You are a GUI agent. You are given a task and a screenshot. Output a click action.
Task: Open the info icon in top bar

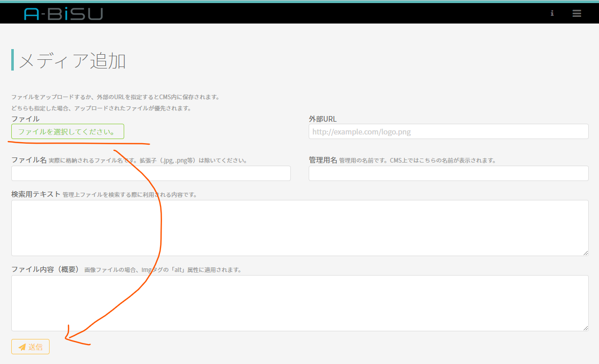pos(552,14)
